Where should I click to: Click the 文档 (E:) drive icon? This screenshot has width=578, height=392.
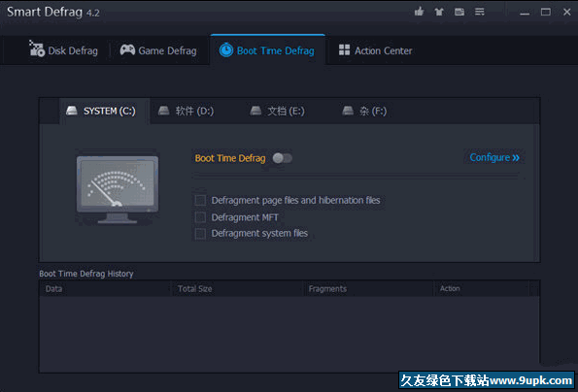click(x=255, y=111)
